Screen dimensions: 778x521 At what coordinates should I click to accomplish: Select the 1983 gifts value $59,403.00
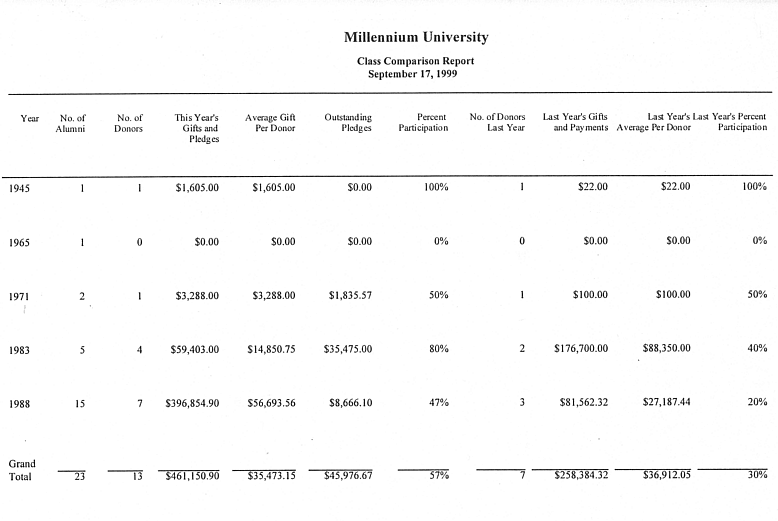[x=194, y=349]
